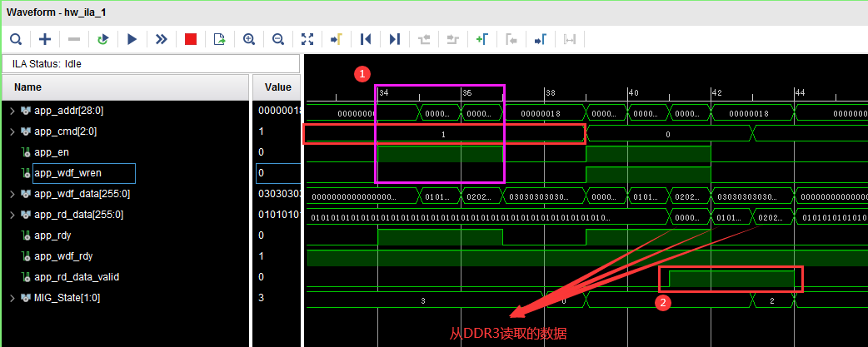Go to previous marker icon
This screenshot has height=347, width=868.
pos(511,39)
